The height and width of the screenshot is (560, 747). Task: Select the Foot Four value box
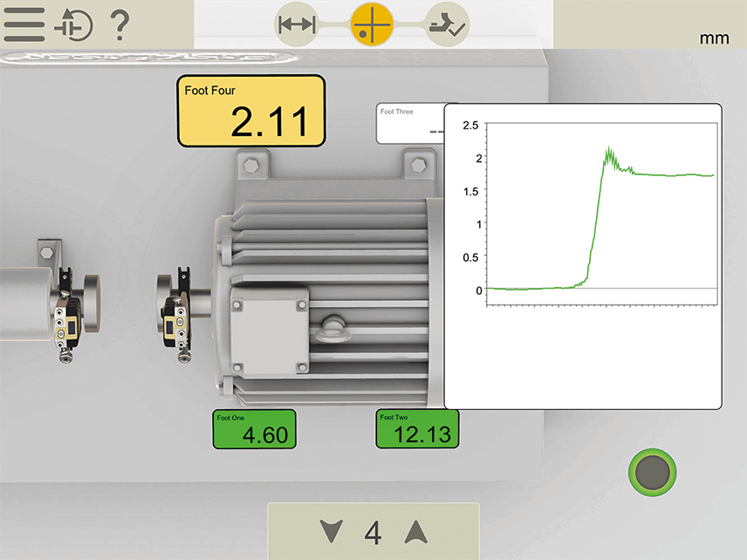(x=251, y=111)
